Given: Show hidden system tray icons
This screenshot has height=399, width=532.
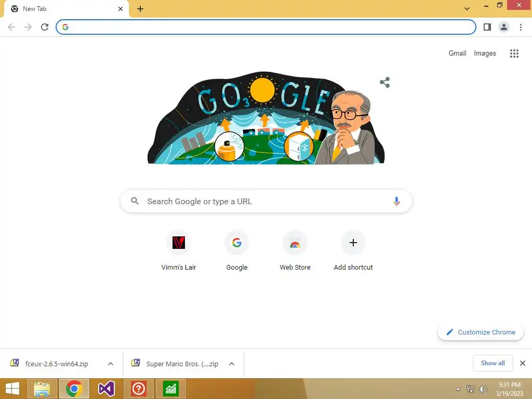Looking at the screenshot, I should coord(458,389).
